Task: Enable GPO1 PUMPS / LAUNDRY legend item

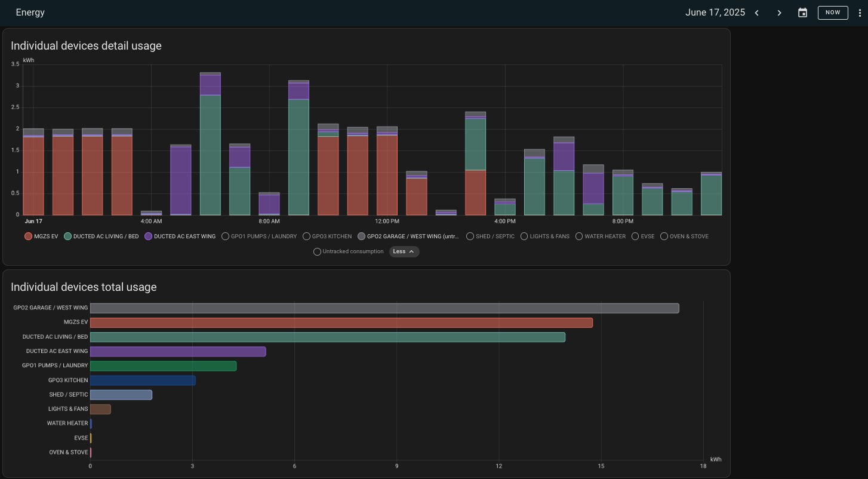Action: click(x=259, y=237)
